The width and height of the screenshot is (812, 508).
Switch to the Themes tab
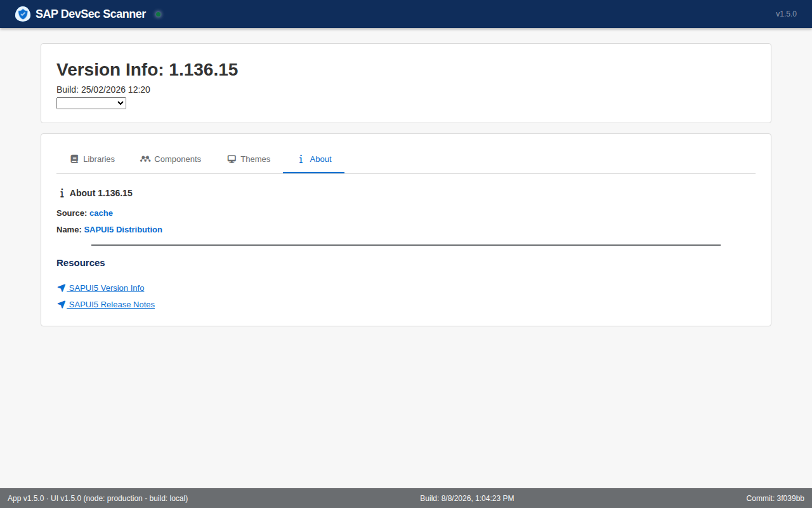249,159
